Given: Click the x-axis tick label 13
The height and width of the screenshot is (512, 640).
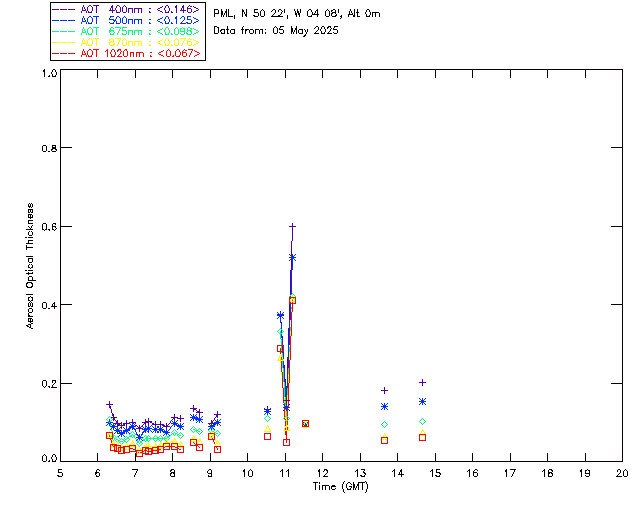Looking at the screenshot, I should click(x=360, y=473).
